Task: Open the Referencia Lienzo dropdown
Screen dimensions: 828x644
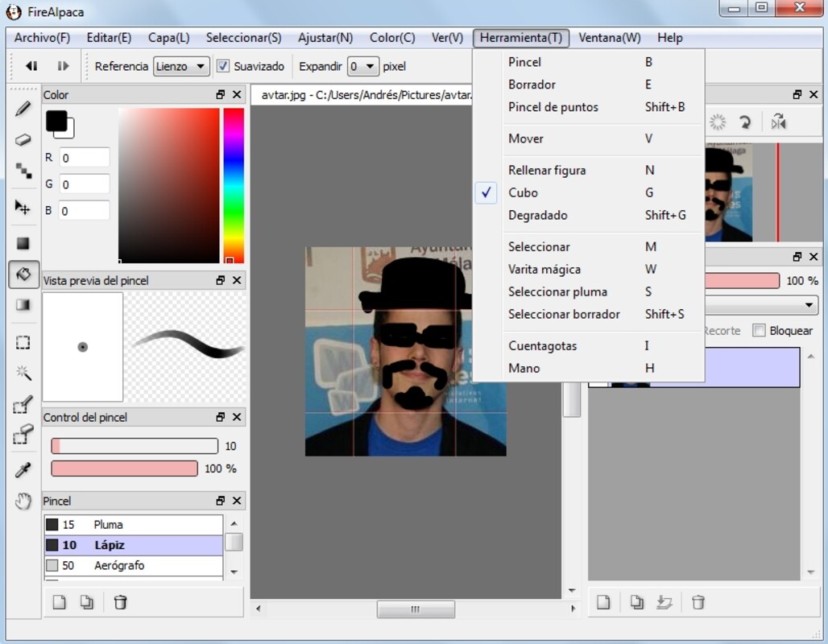Action: point(181,66)
